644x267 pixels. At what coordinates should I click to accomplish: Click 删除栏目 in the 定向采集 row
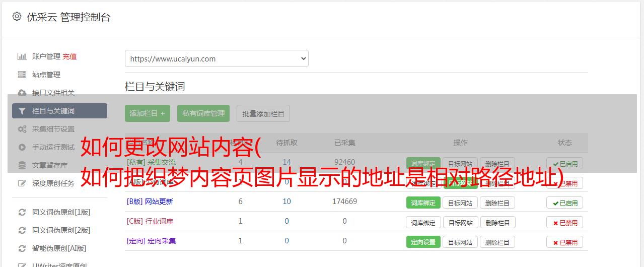click(x=497, y=242)
